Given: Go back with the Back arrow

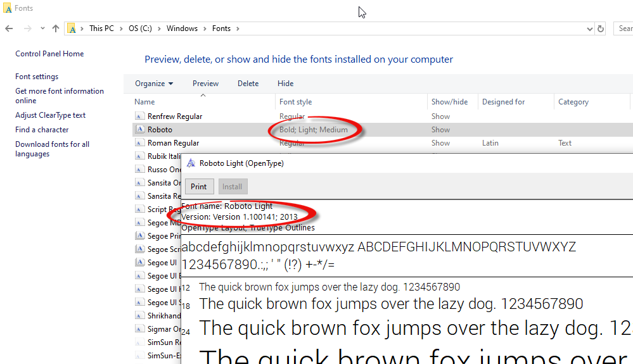Looking at the screenshot, I should pos(9,28).
